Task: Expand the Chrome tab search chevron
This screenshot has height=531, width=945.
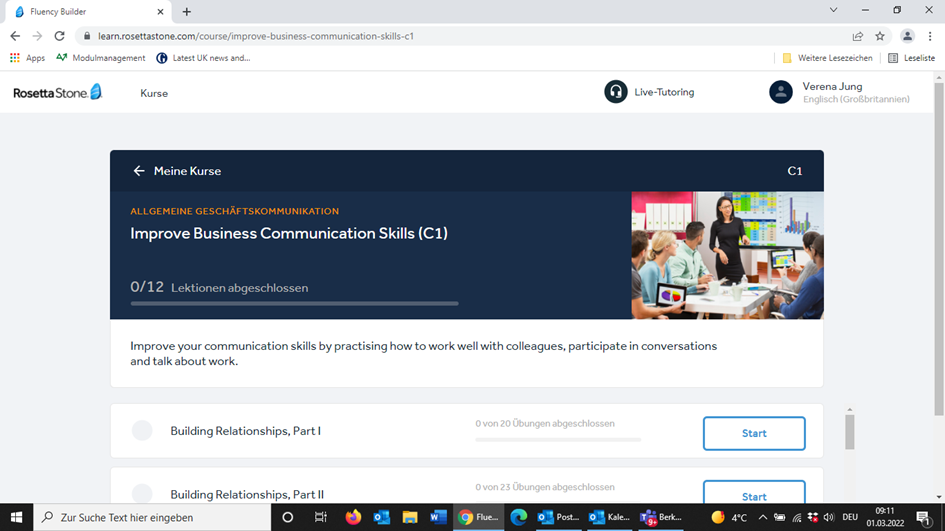Action: pyautogui.click(x=834, y=10)
